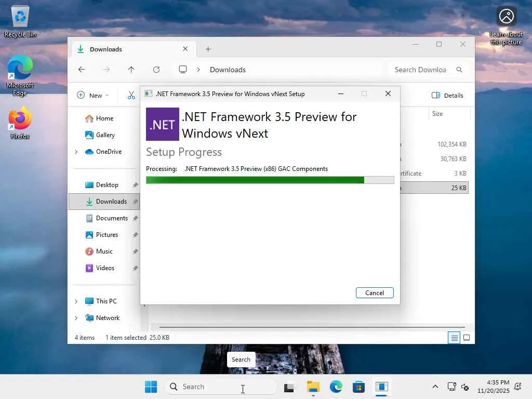Screen dimensions: 532x399
Task: Refresh the Downloads folder
Action: tap(156, 70)
